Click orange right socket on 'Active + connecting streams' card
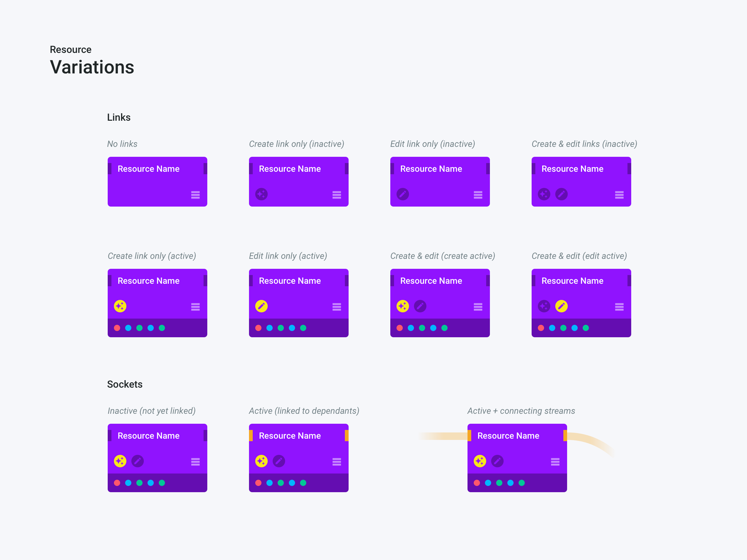747x560 pixels. point(565,436)
